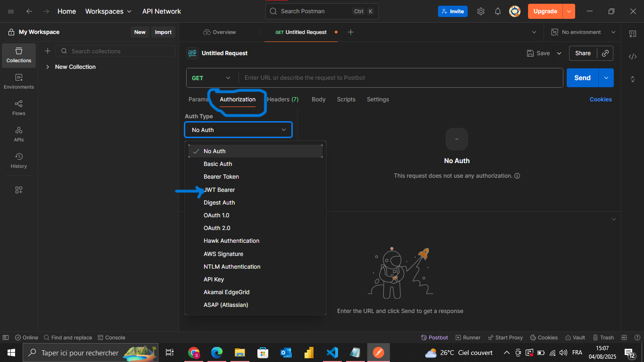The image size is (644, 362).
Task: Select OAuth 2.0 auth type
Action: [x=256, y=228]
